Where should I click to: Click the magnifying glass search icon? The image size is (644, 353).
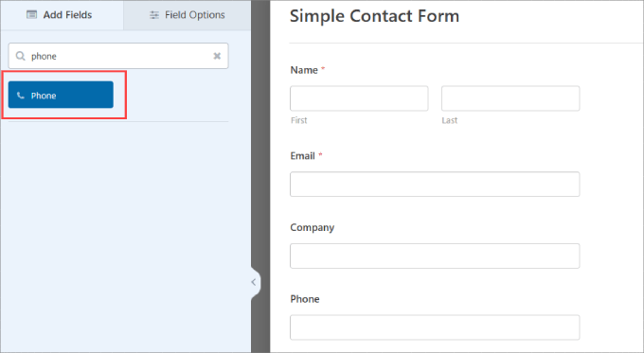pyautogui.click(x=20, y=56)
